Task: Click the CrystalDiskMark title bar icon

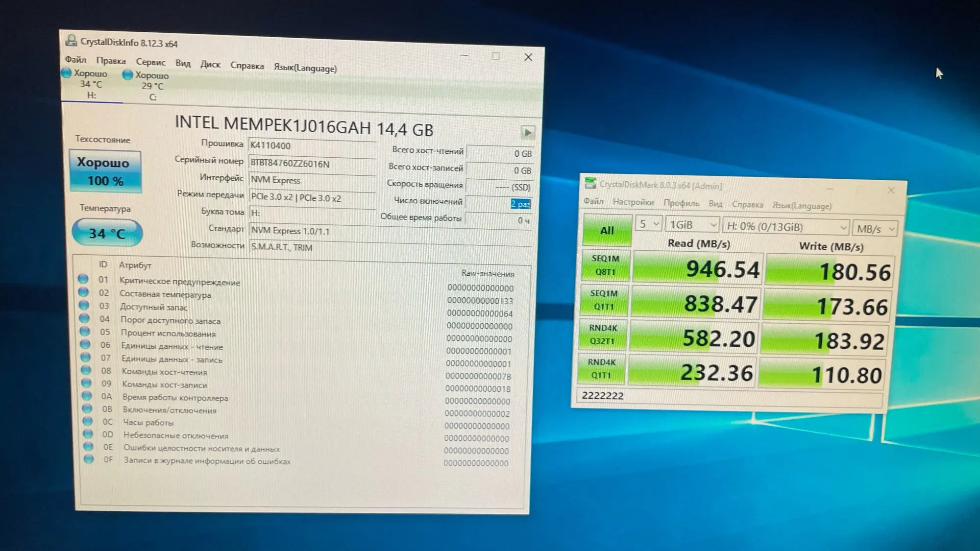Action: (590, 183)
